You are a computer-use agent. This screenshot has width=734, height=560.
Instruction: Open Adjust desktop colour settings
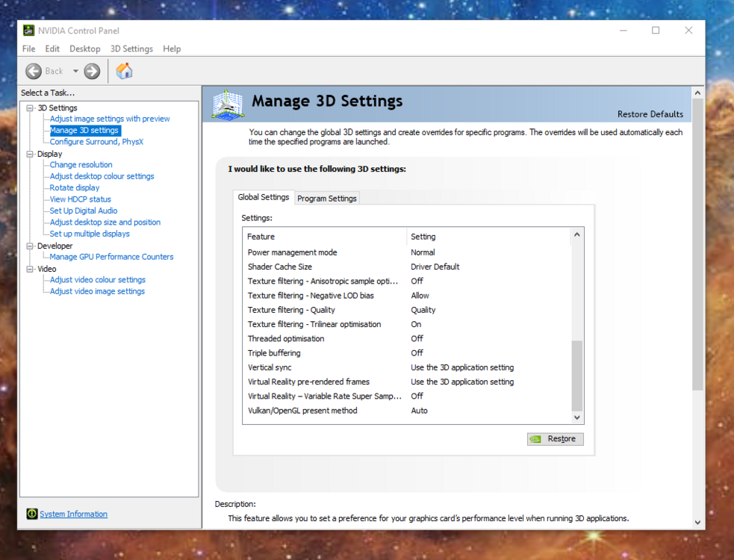(x=102, y=176)
